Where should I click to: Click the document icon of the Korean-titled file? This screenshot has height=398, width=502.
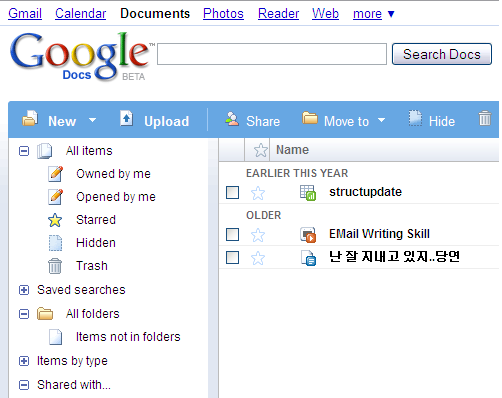click(x=309, y=258)
